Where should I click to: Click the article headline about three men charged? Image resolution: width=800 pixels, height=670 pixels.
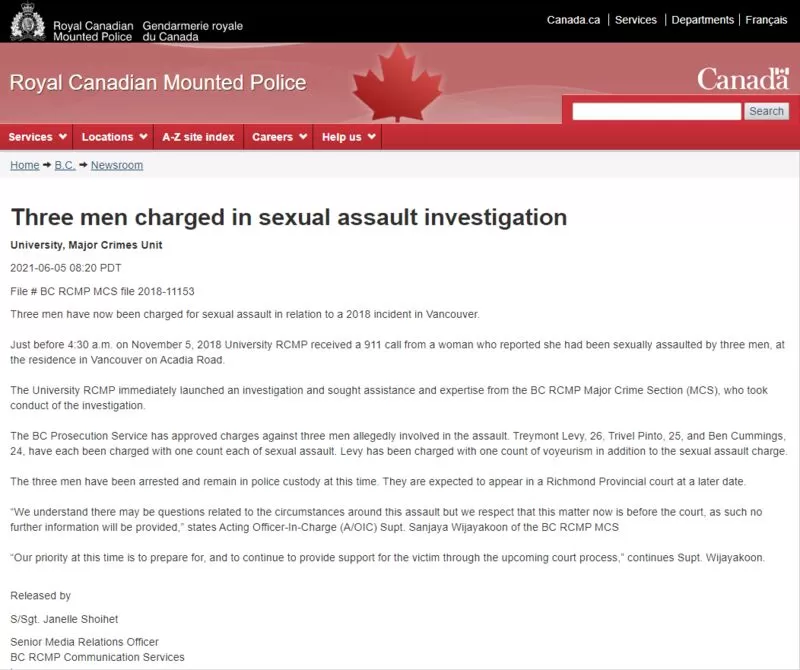point(289,217)
